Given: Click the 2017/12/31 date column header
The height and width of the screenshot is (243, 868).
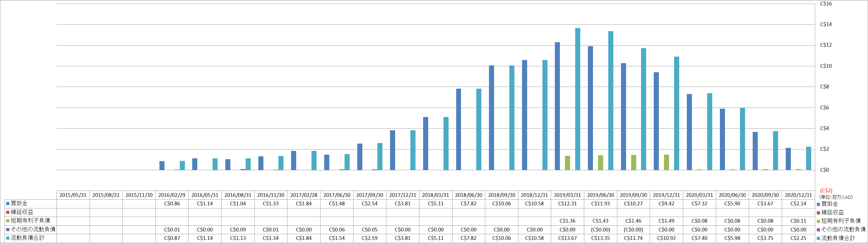Looking at the screenshot, I should 403,195.
